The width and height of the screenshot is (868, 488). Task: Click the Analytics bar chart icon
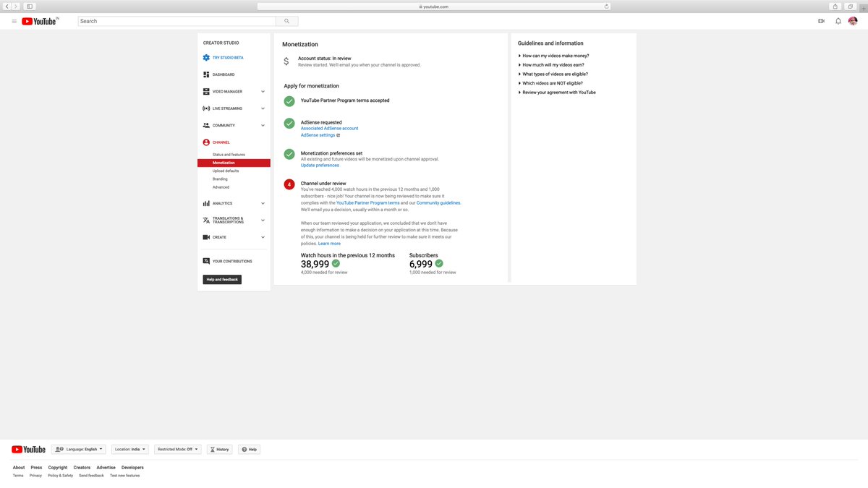pyautogui.click(x=206, y=203)
